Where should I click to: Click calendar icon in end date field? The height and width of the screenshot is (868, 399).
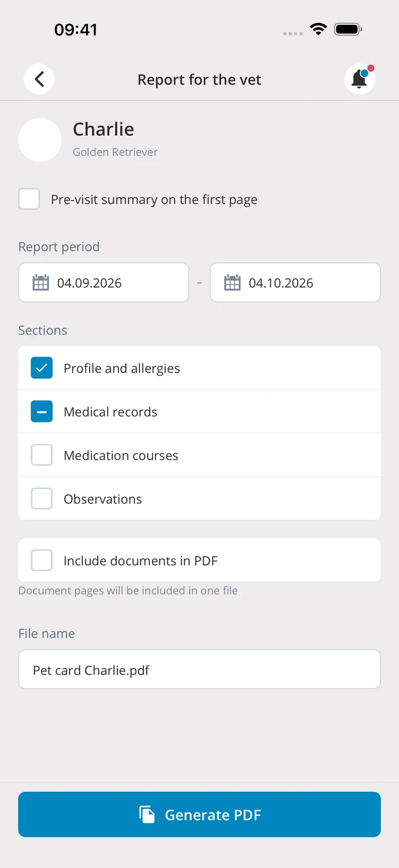(x=232, y=283)
